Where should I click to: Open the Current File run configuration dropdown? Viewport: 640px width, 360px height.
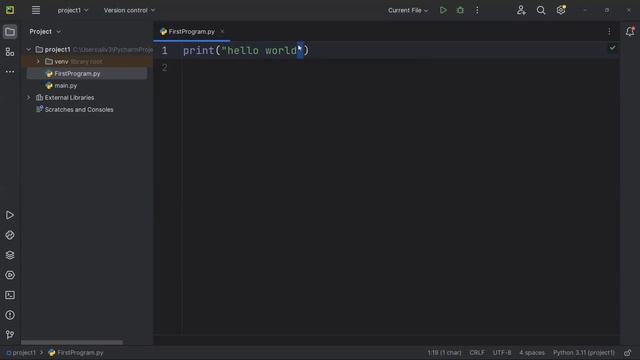pos(408,10)
